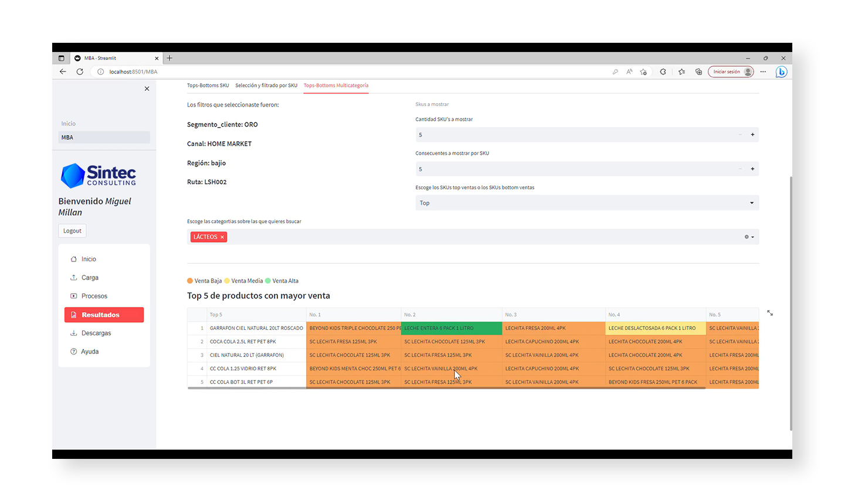The image size is (848, 504).
Task: Open the password key icon in address bar
Action: pyautogui.click(x=615, y=71)
